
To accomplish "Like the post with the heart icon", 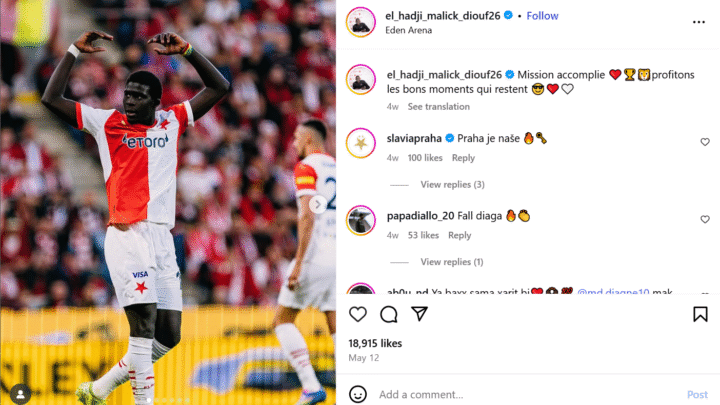I will click(x=358, y=315).
